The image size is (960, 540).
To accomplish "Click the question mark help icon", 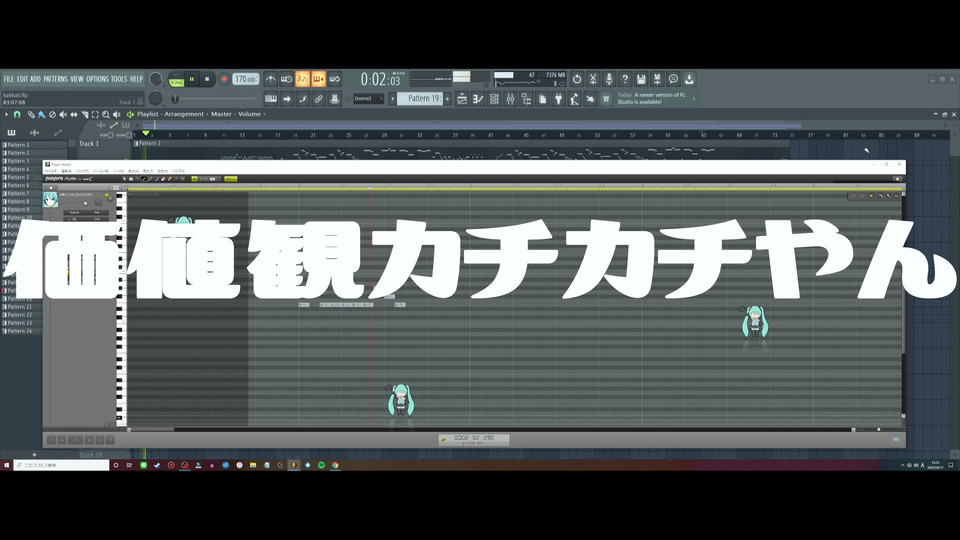I will (624, 79).
